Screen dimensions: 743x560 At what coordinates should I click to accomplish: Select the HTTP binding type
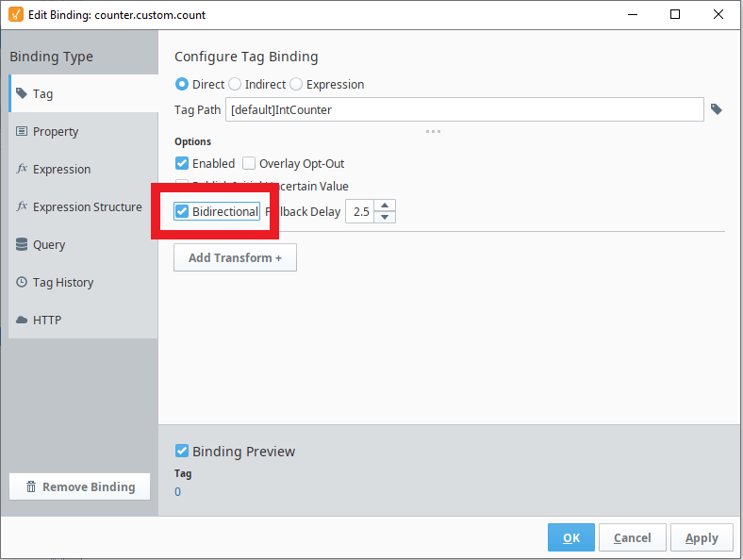pos(83,320)
